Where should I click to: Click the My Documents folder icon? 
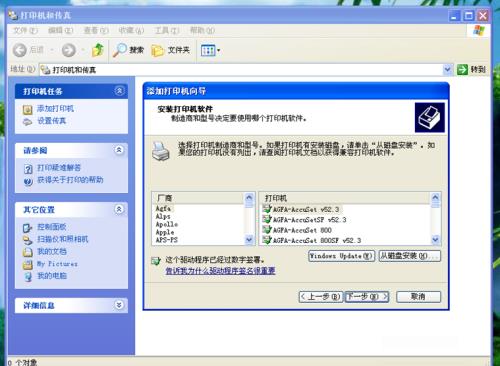tap(28, 252)
